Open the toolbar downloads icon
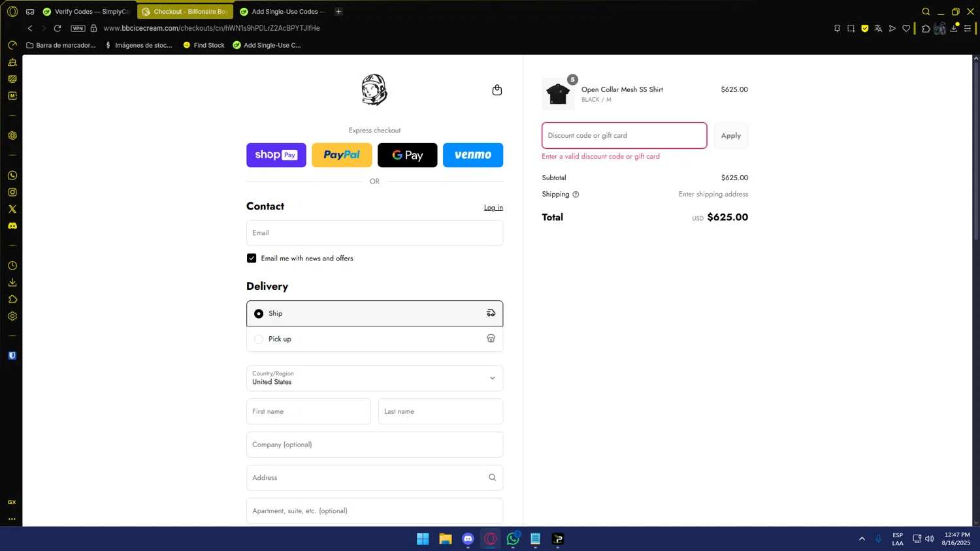The image size is (980, 551). pos(954,28)
